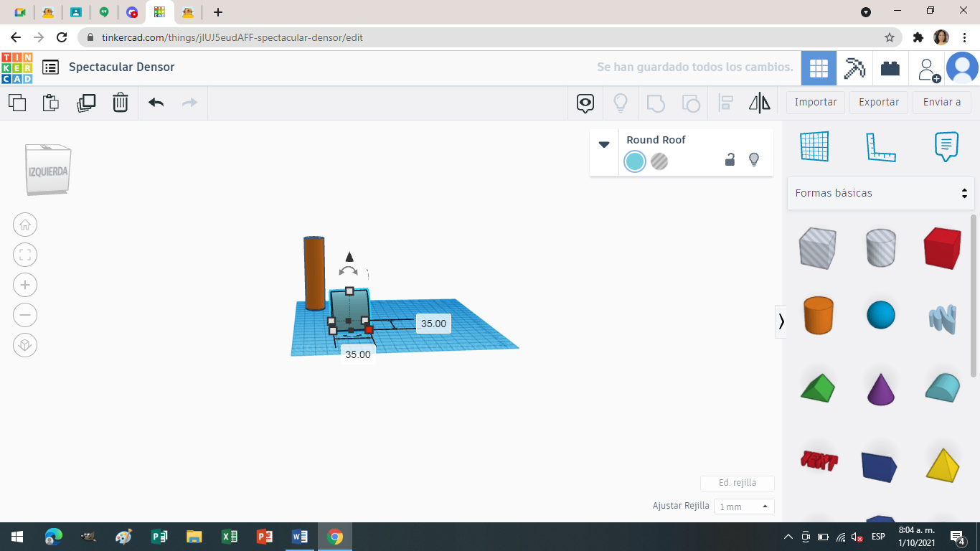The height and width of the screenshot is (551, 980).
Task: Pick the Scribble shape
Action: point(943,318)
